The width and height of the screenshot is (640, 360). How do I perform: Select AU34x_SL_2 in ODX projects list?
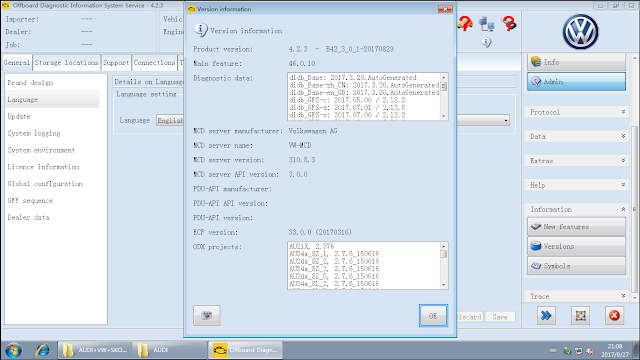click(334, 283)
